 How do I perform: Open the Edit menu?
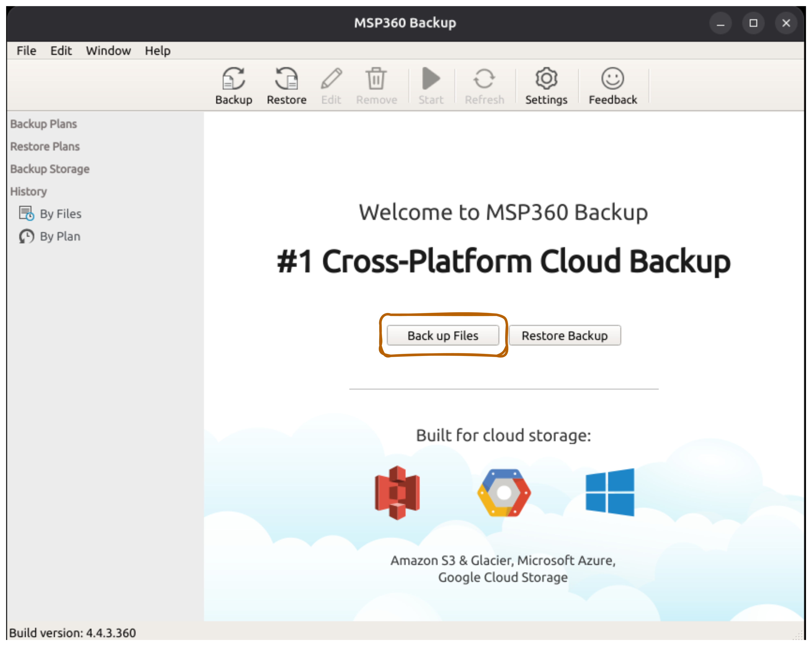coord(61,51)
